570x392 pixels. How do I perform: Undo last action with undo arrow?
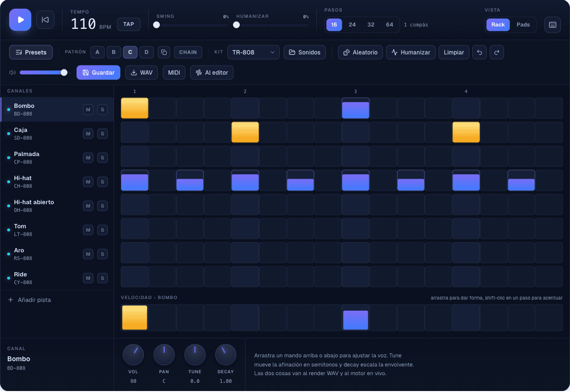coord(479,52)
